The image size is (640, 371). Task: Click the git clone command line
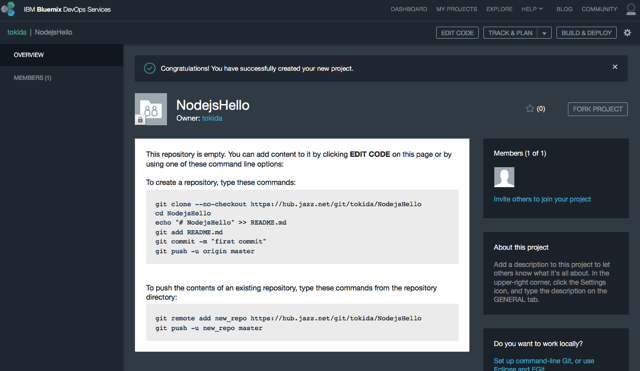click(288, 204)
